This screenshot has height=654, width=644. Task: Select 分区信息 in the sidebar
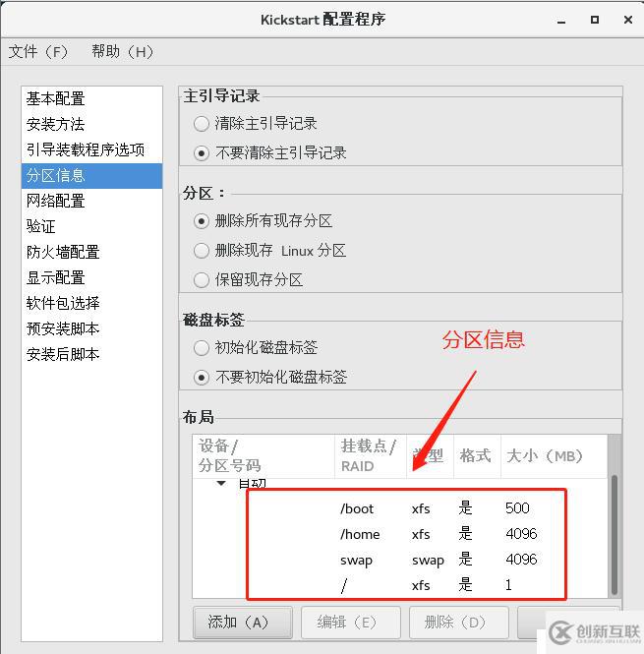pyautogui.click(x=91, y=176)
